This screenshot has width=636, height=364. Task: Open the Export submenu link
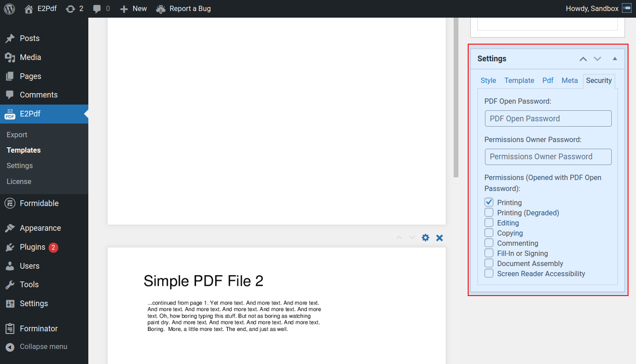click(x=17, y=135)
